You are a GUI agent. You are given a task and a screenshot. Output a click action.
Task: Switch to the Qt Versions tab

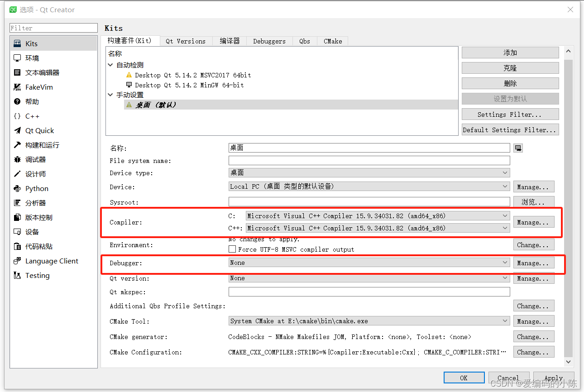point(186,41)
